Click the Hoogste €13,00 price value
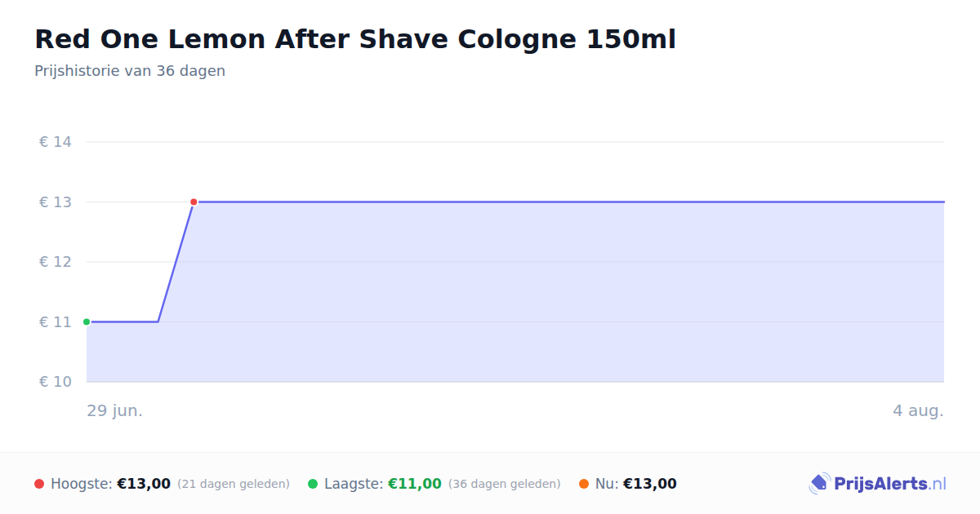Image resolution: width=980 pixels, height=514 pixels. (x=144, y=484)
